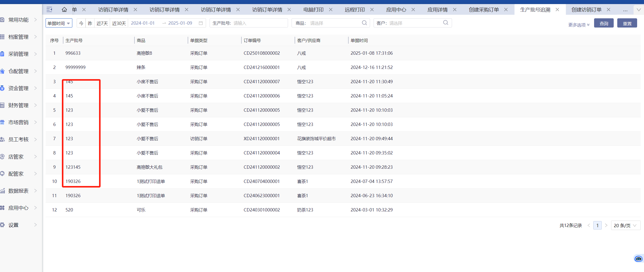644x272 pixels.
Task: Open the calendar icon in date range
Action: tap(201, 23)
